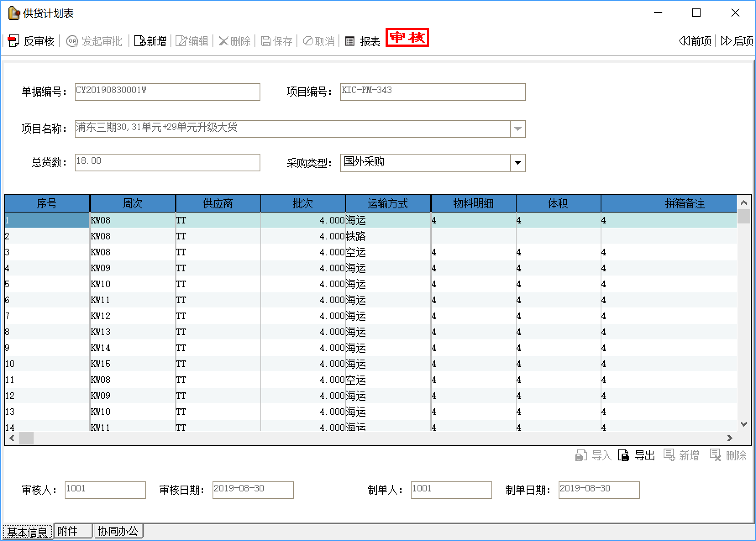Open the 采购类型 dropdown list
The image size is (756, 541).
517,163
